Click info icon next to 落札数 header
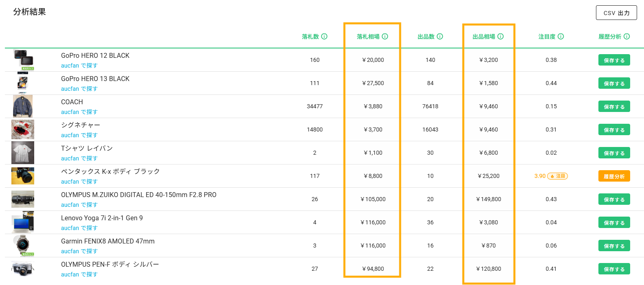Image resolution: width=644 pixels, height=285 pixels. pos(324,37)
